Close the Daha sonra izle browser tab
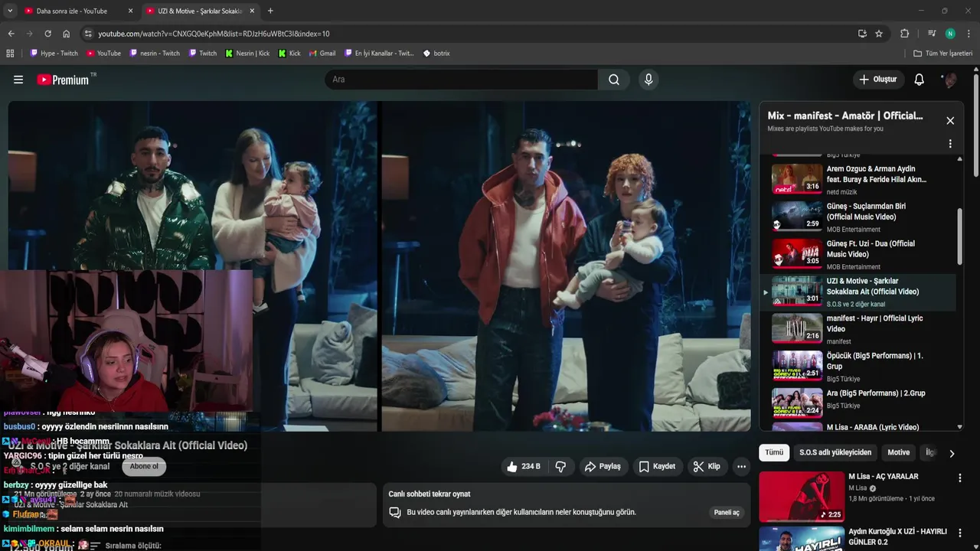The width and height of the screenshot is (980, 551). 130,11
